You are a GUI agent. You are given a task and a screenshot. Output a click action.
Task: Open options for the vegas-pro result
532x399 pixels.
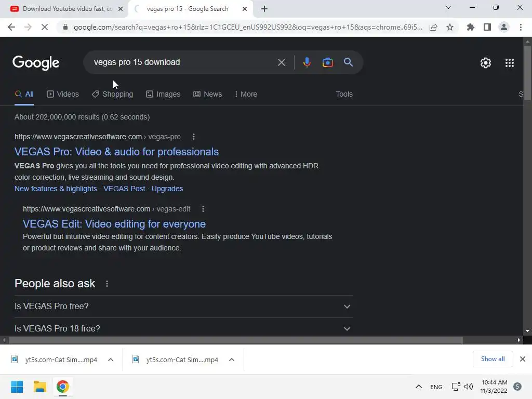click(x=194, y=137)
